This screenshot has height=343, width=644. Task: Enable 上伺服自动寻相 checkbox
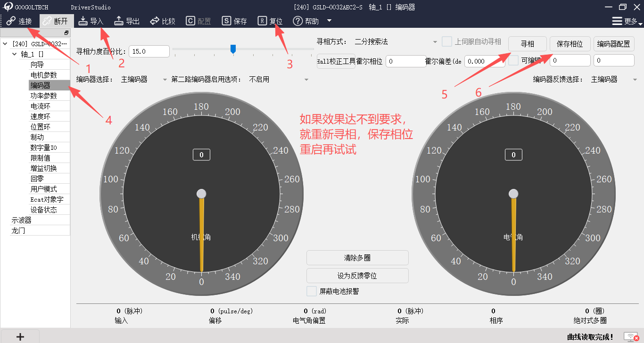pos(447,41)
